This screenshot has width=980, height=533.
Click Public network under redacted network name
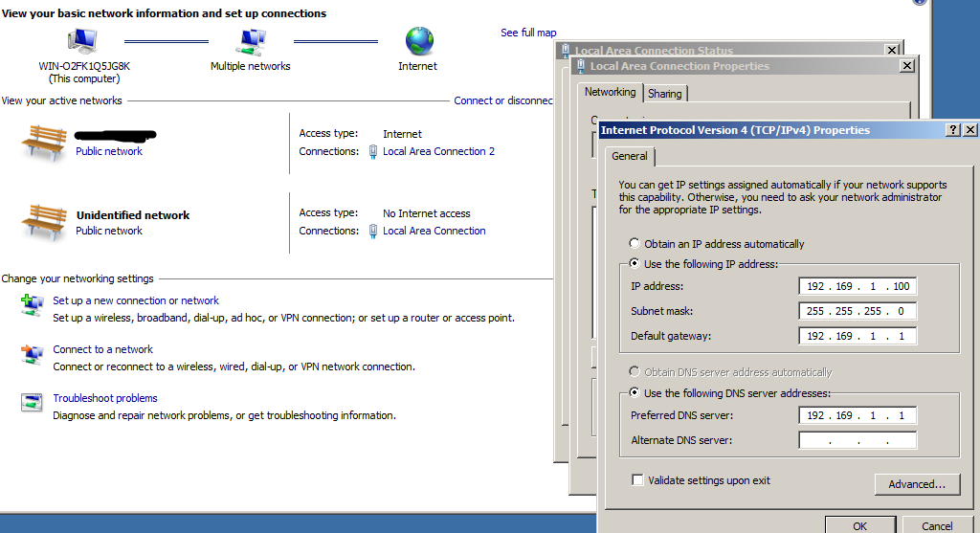click(109, 151)
